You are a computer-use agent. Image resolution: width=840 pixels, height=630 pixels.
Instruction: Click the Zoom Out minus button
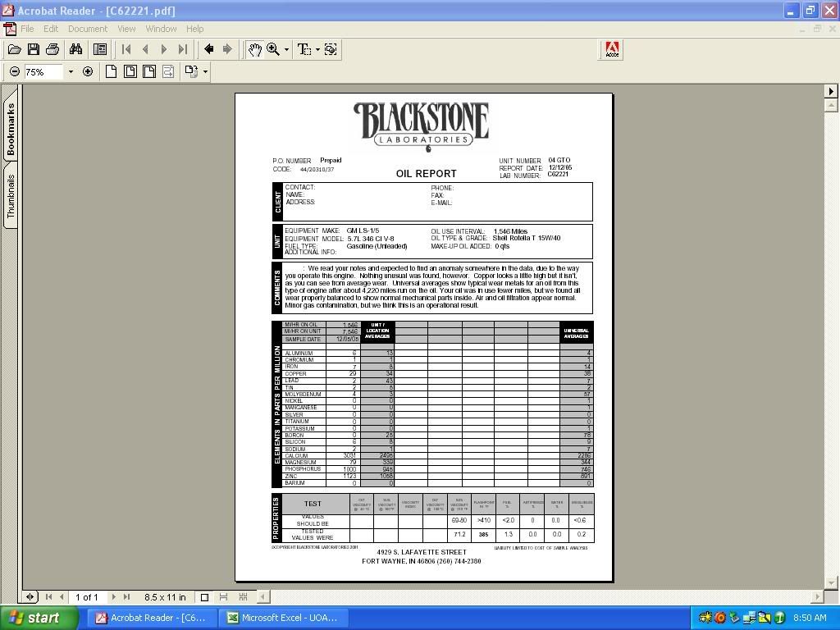pyautogui.click(x=15, y=72)
